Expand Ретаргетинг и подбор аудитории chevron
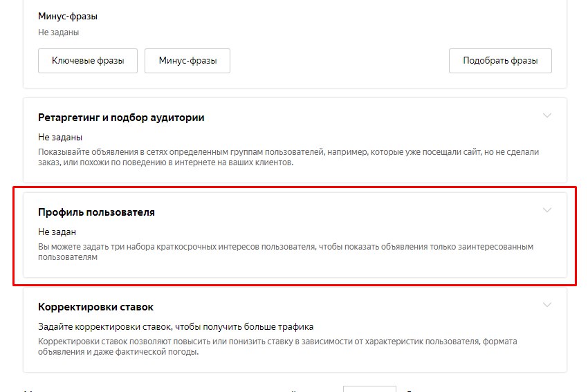Screen dimensions: 588x392 (x=547, y=115)
